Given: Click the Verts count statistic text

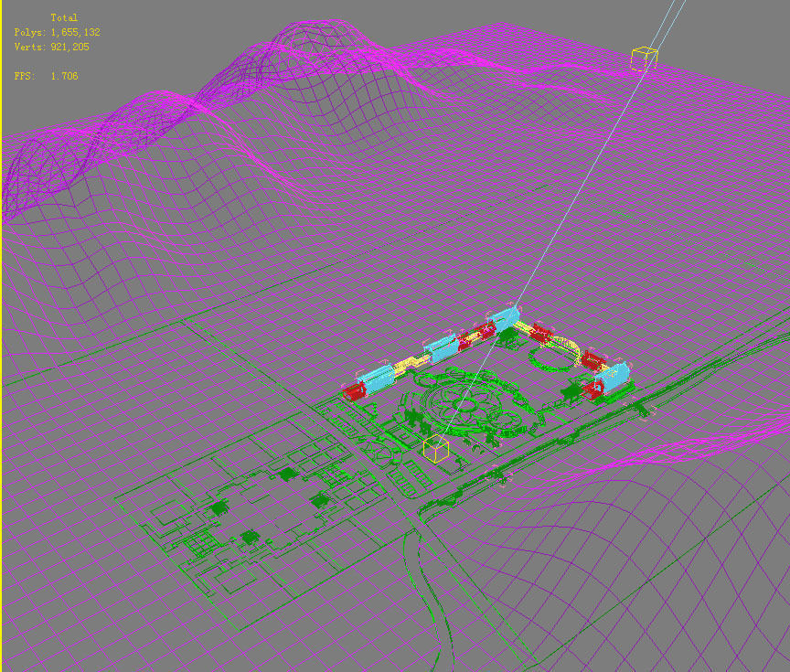Looking at the screenshot, I should (x=51, y=47).
